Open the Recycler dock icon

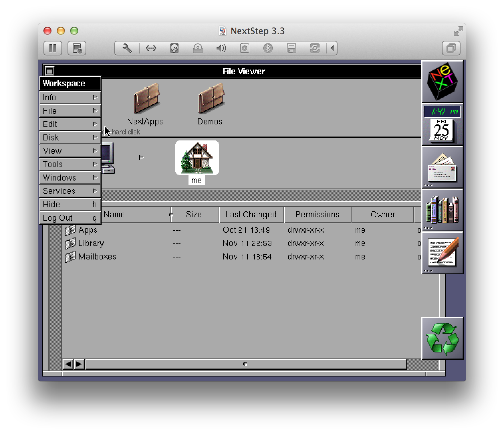click(443, 338)
